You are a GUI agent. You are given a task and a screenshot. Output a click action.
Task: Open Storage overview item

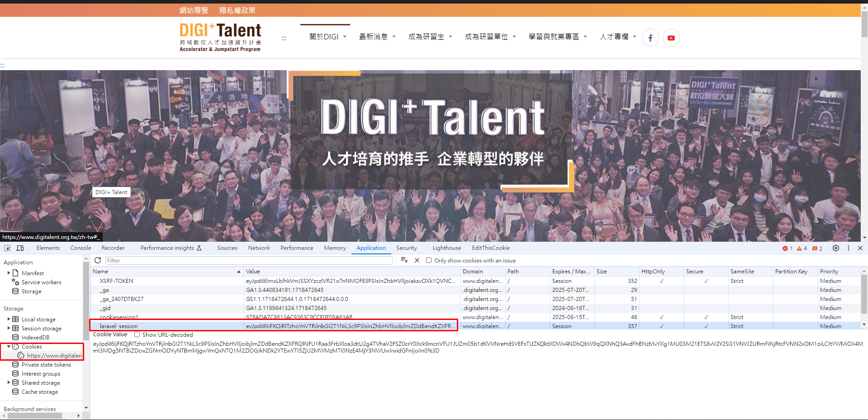pyautogui.click(x=31, y=291)
